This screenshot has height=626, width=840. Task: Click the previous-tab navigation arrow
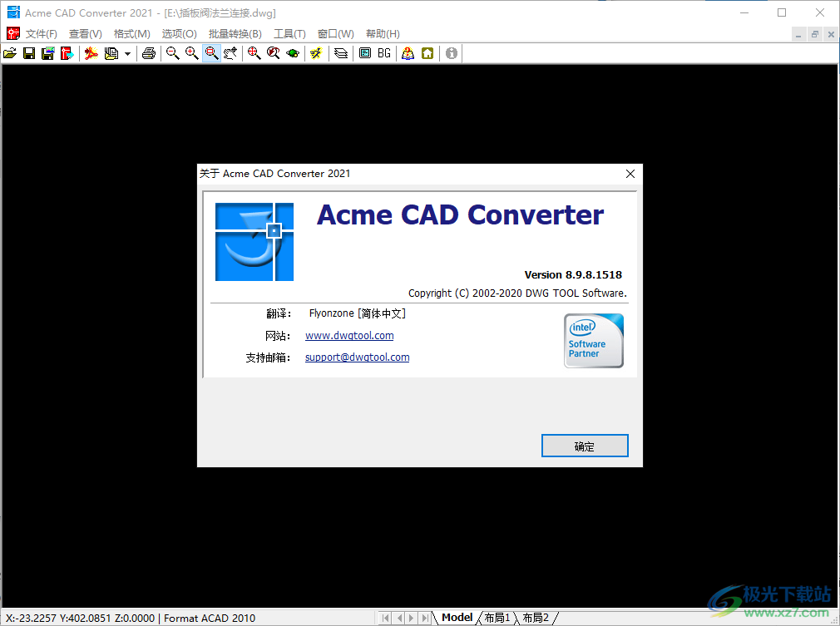pos(398,618)
